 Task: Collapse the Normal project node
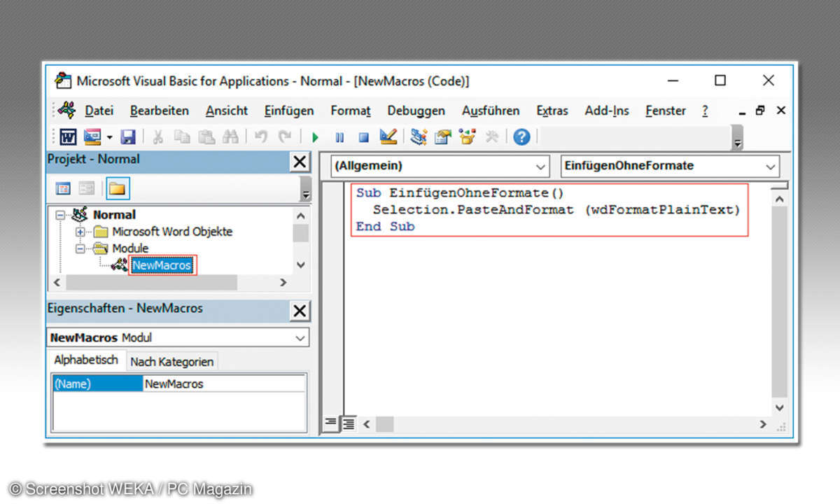click(x=59, y=215)
